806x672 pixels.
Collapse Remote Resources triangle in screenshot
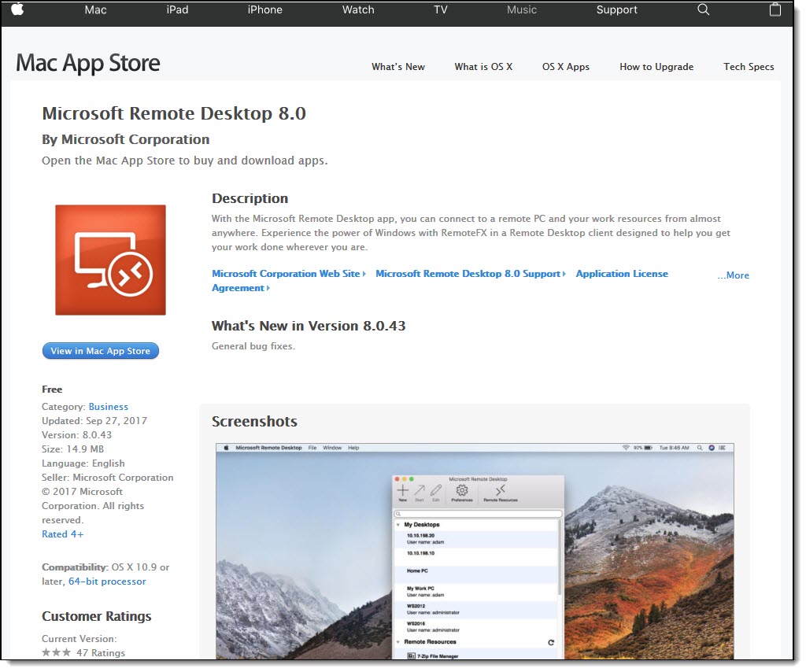point(397,641)
